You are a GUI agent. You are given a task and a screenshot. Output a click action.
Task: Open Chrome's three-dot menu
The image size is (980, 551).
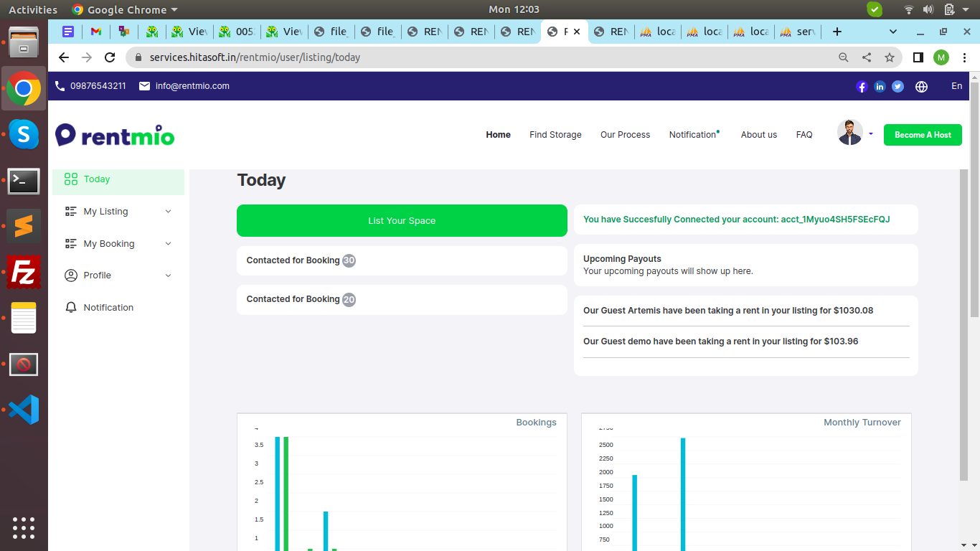pos(964,57)
